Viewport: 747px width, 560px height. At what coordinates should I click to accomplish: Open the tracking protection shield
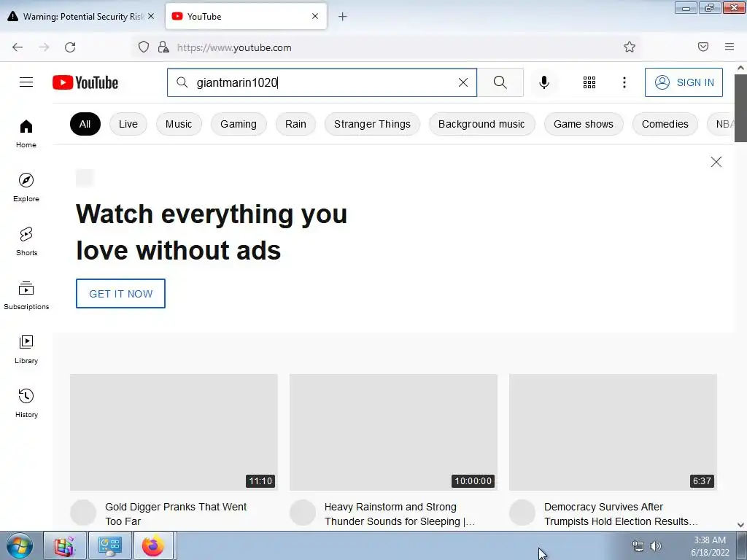144,47
